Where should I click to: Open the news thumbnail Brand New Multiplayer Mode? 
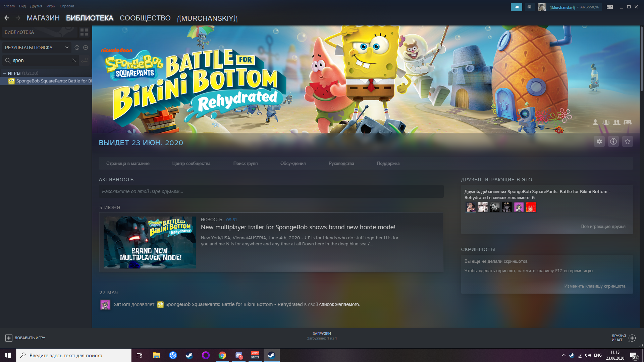[x=150, y=242]
